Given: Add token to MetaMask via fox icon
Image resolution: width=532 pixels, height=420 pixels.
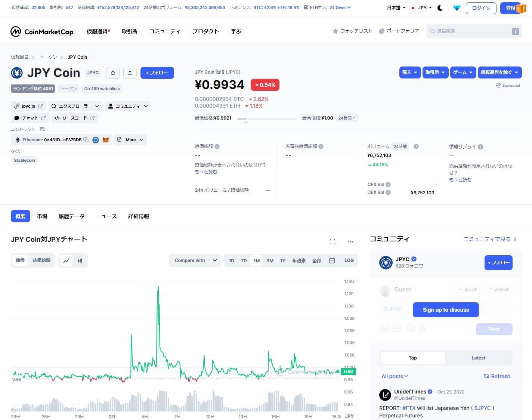Looking at the screenshot, I should [106, 139].
